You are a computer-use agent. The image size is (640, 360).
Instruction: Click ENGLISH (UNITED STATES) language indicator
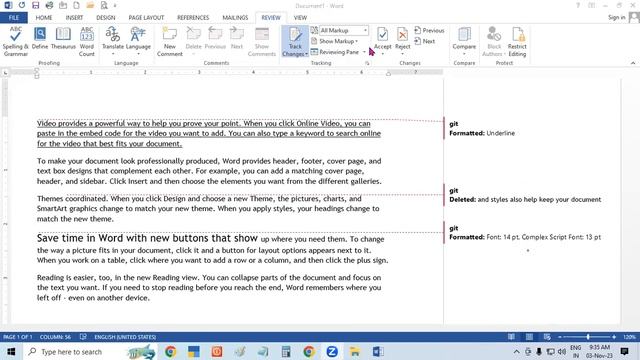coord(125,337)
